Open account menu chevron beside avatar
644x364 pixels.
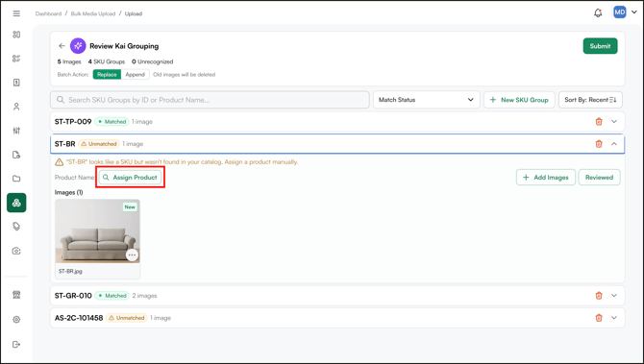click(x=633, y=12)
